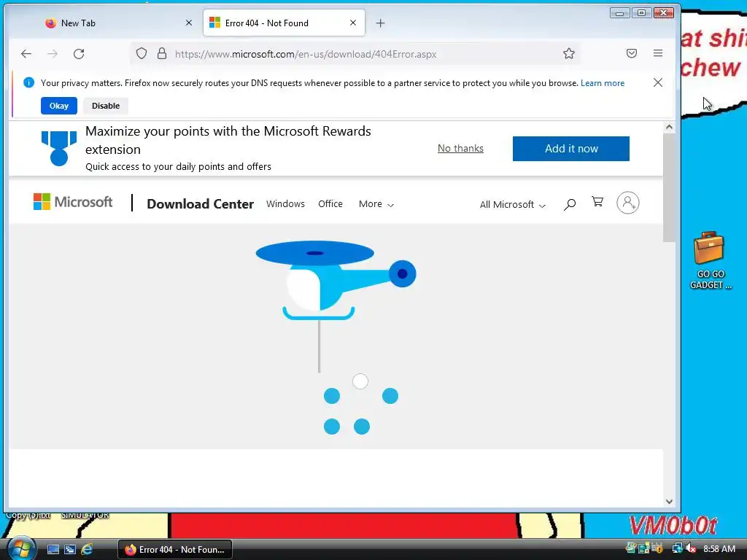Viewport: 747px width, 560px height.
Task: Click the forward navigation arrow
Action: click(53, 54)
